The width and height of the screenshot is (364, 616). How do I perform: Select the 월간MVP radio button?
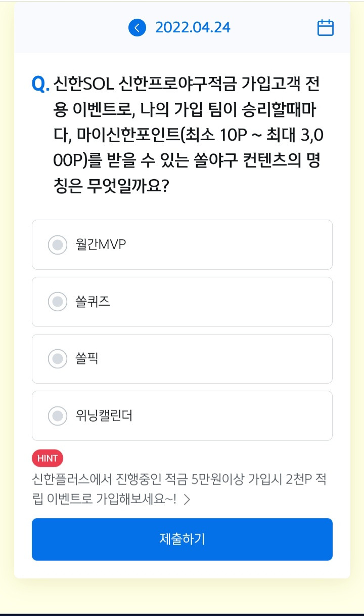58,245
